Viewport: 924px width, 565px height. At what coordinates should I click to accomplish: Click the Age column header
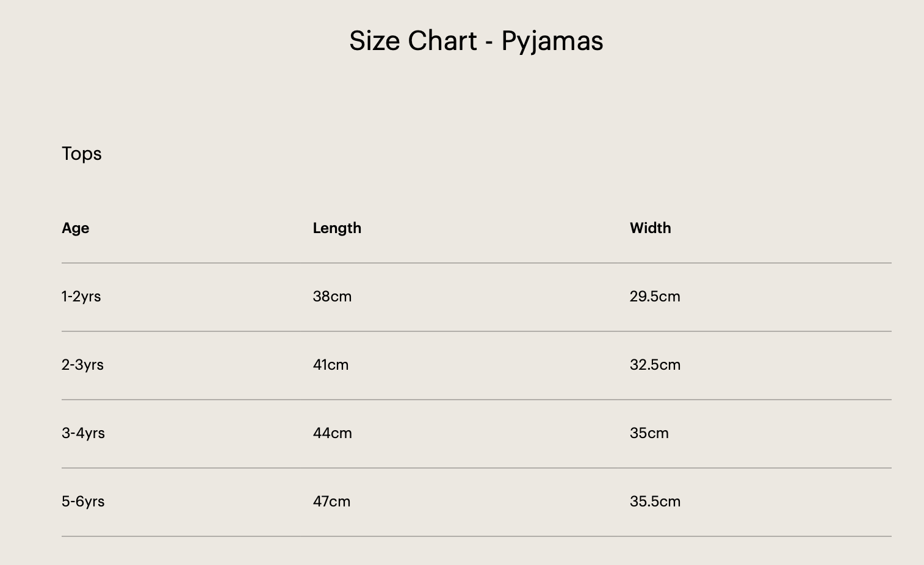coord(76,228)
